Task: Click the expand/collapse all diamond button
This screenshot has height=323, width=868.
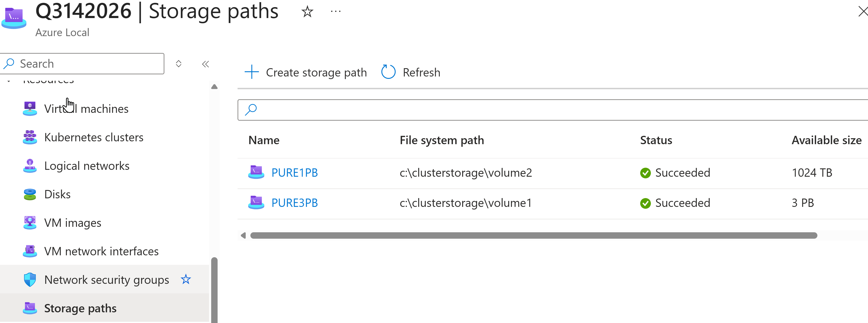Action: coord(179,64)
